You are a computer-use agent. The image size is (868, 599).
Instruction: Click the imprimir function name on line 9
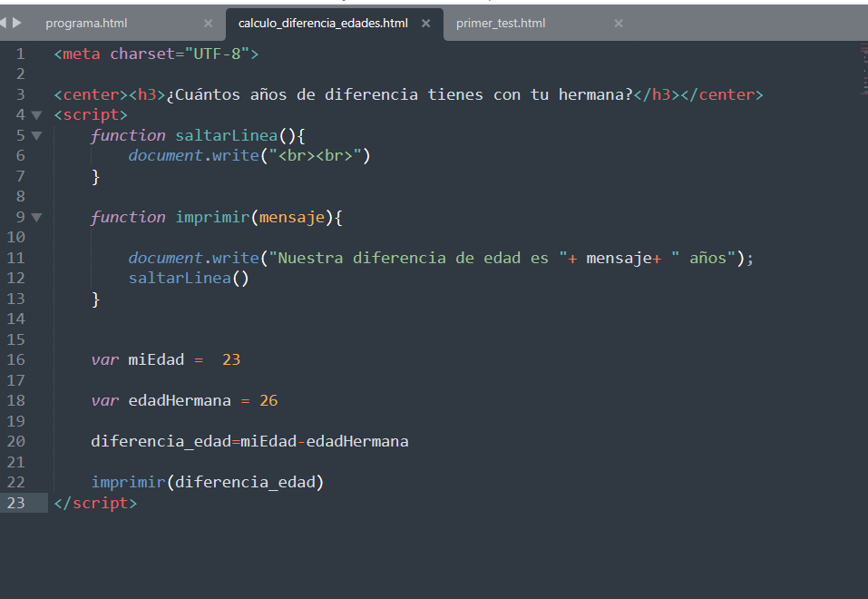click(x=212, y=217)
